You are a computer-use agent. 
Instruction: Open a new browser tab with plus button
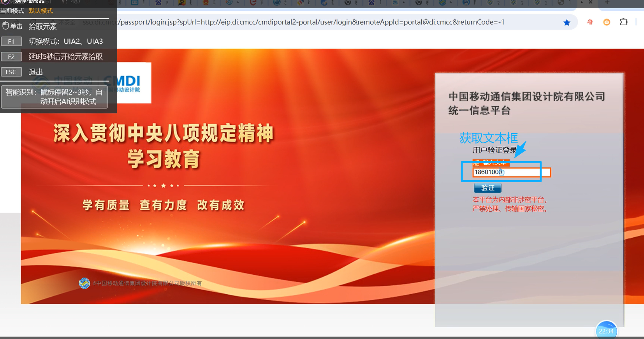tap(607, 2)
